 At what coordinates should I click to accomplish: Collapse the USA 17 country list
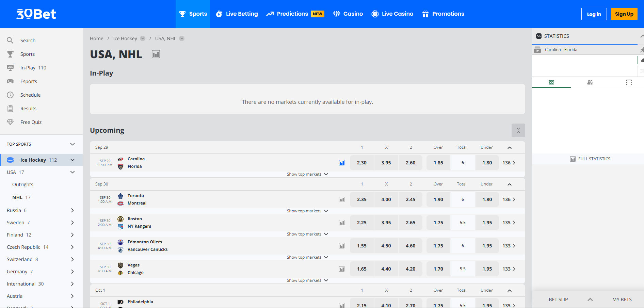(73, 172)
